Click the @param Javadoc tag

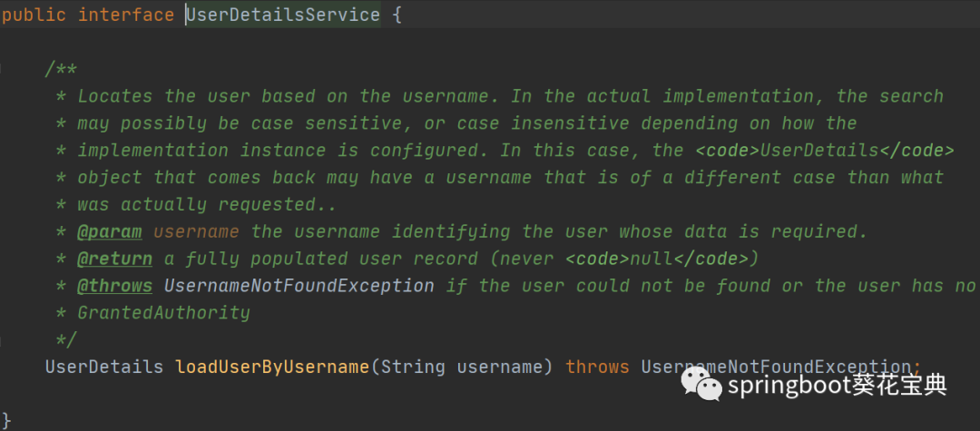109,231
